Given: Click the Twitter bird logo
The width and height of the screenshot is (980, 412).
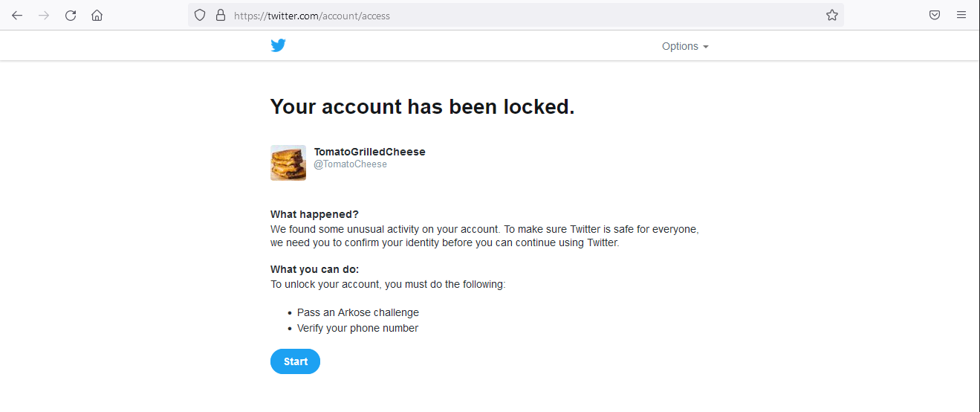Looking at the screenshot, I should pyautogui.click(x=278, y=45).
